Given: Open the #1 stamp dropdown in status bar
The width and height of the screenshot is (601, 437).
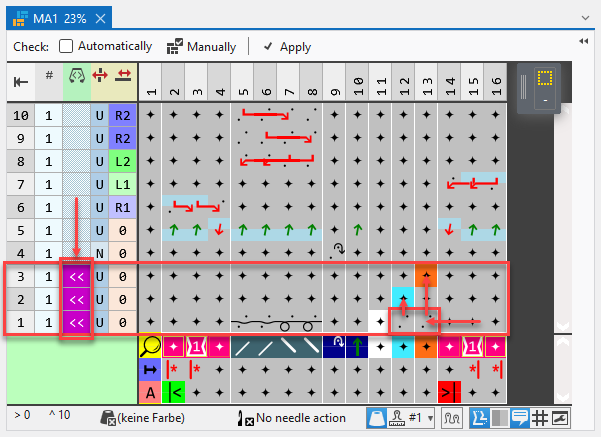Looking at the screenshot, I should [428, 417].
